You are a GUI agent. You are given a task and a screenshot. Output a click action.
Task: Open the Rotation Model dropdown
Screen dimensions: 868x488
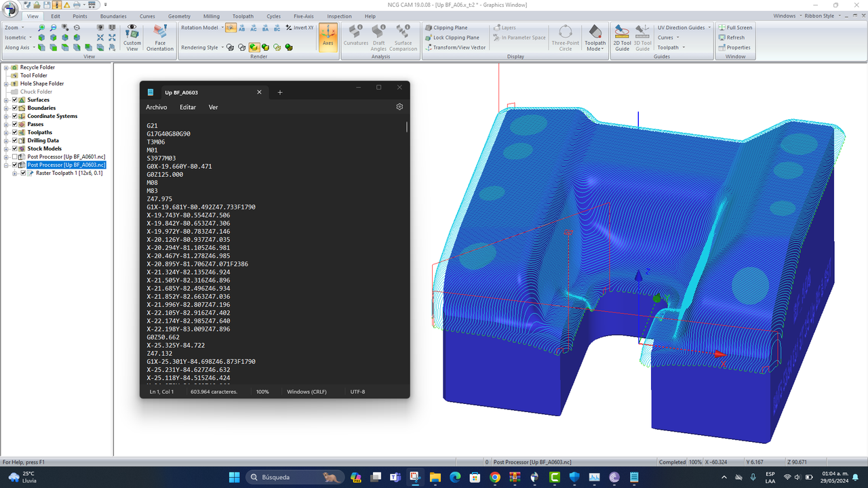[221, 27]
